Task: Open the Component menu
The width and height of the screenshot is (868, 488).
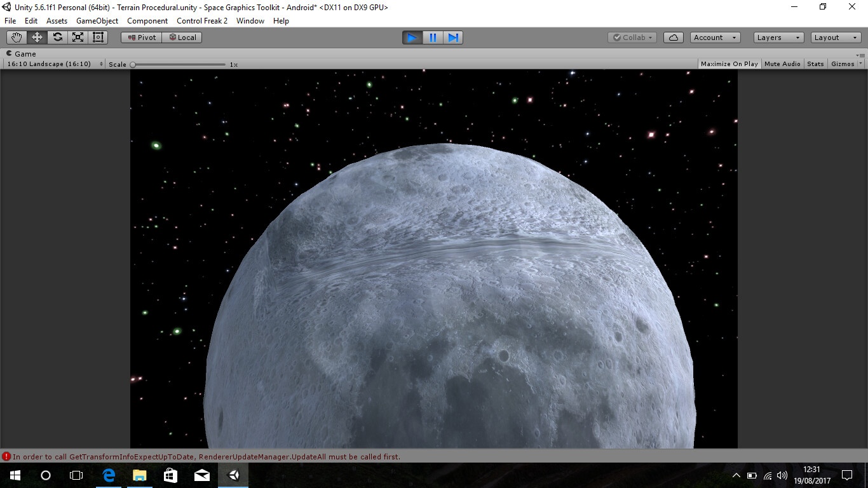Action: coord(147,21)
